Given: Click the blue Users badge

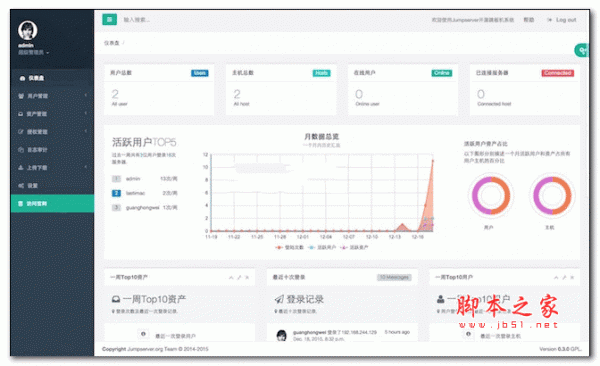Looking at the screenshot, I should coord(200,73).
